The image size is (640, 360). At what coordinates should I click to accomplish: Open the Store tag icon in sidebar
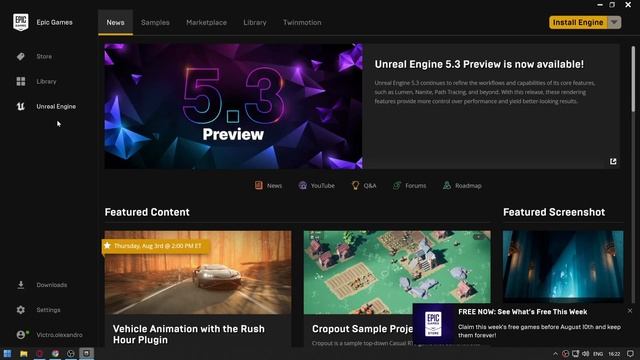coord(21,56)
